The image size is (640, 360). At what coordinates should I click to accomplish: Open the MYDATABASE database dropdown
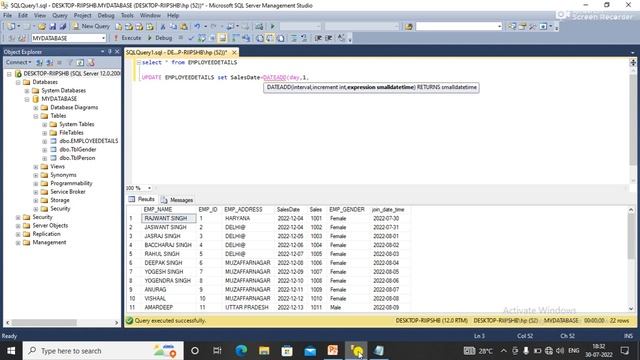coord(103,38)
